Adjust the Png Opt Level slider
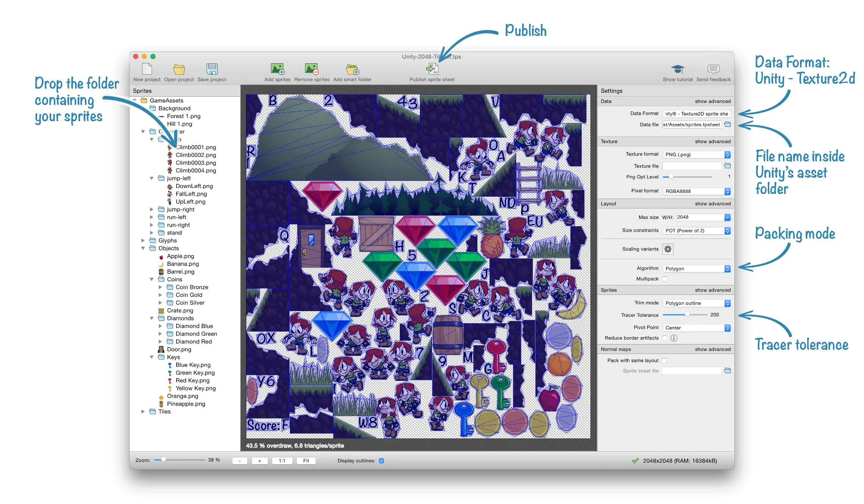The width and height of the screenshot is (864, 504). coord(687,177)
